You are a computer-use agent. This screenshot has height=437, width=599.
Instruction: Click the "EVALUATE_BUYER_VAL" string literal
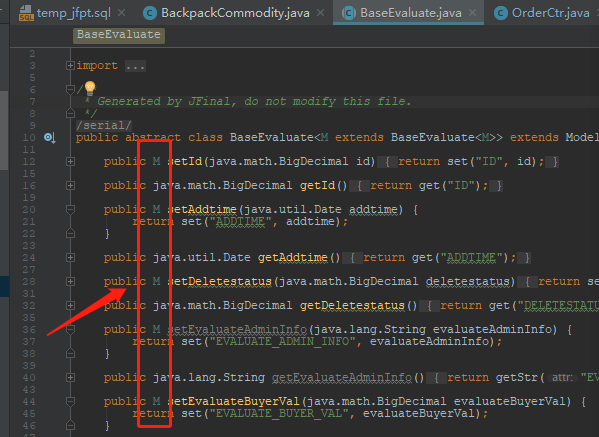(x=279, y=413)
